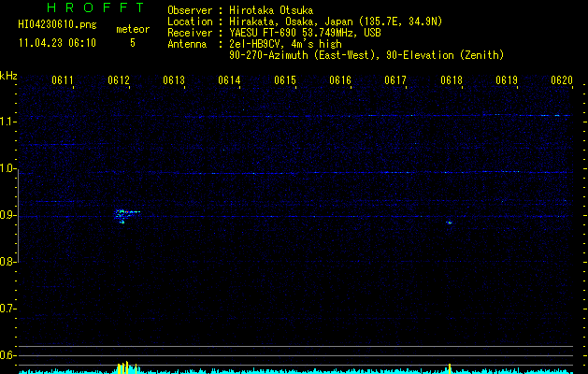The width and height of the screenshot is (588, 374).
Task: Click the 0613 time axis label
Action: [x=174, y=80]
